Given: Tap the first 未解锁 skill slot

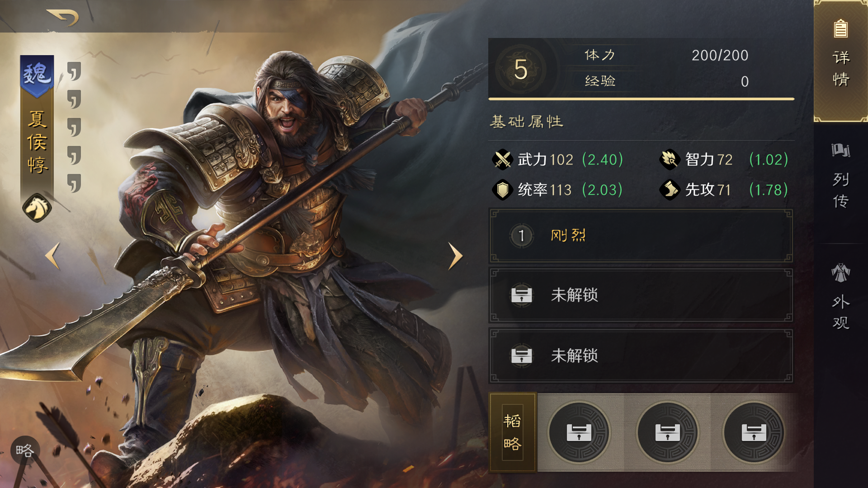Looking at the screenshot, I should tap(641, 295).
